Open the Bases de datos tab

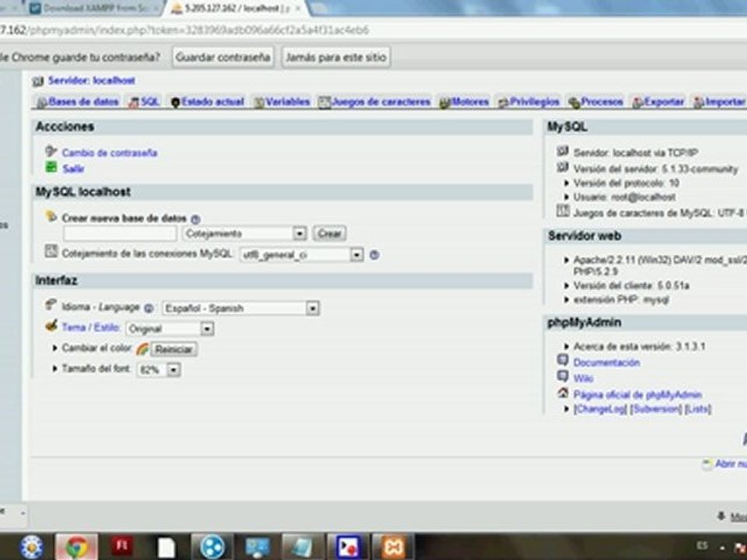(78, 102)
